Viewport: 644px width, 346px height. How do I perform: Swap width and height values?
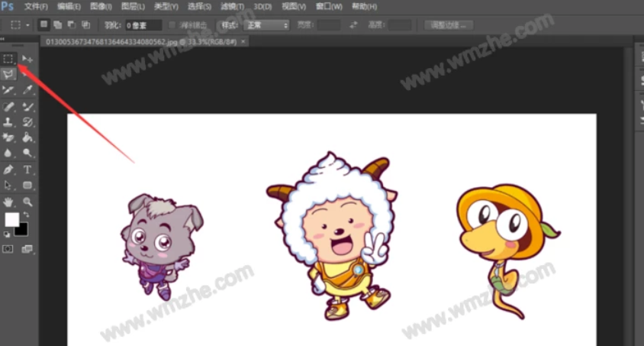[353, 25]
